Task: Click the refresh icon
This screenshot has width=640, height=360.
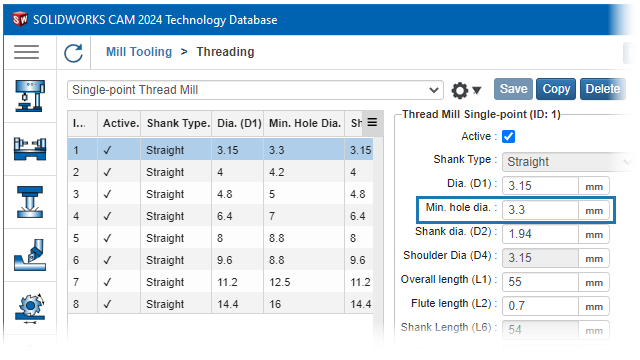Action: 73,53
